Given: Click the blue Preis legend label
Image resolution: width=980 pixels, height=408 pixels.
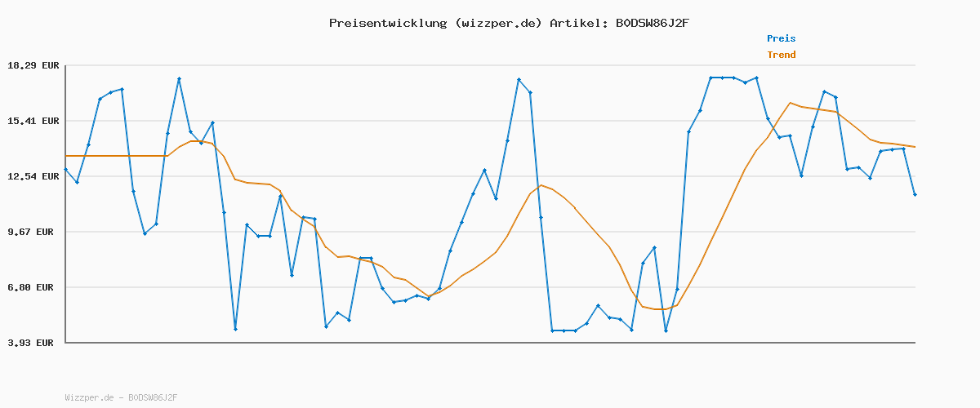Looking at the screenshot, I should (781, 38).
